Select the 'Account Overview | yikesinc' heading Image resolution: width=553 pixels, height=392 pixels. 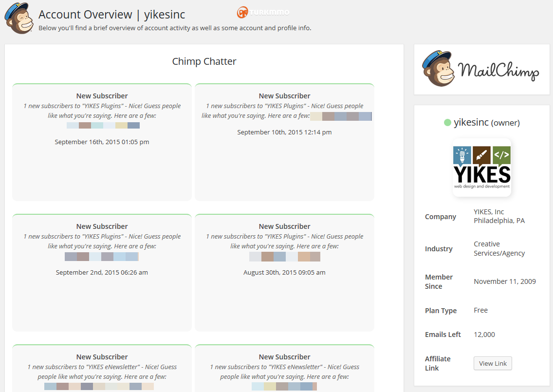click(x=112, y=15)
